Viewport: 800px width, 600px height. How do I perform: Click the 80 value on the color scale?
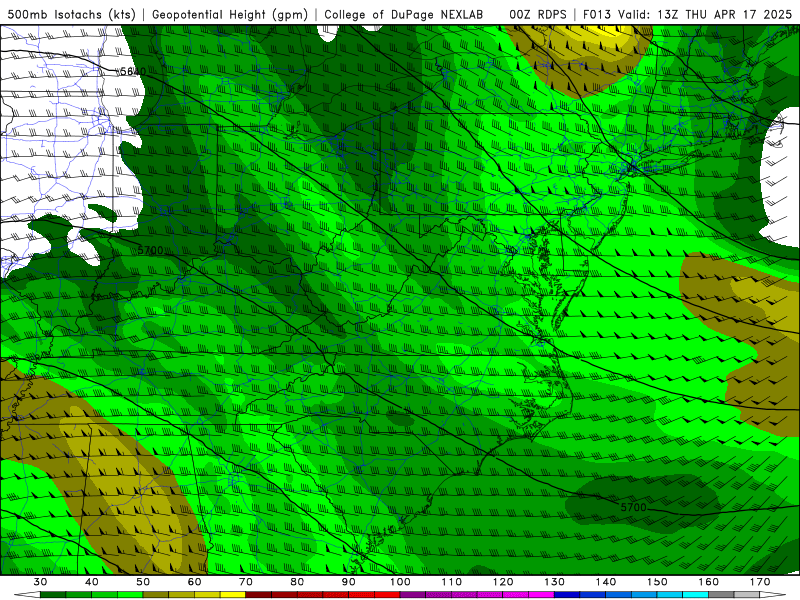[297, 582]
